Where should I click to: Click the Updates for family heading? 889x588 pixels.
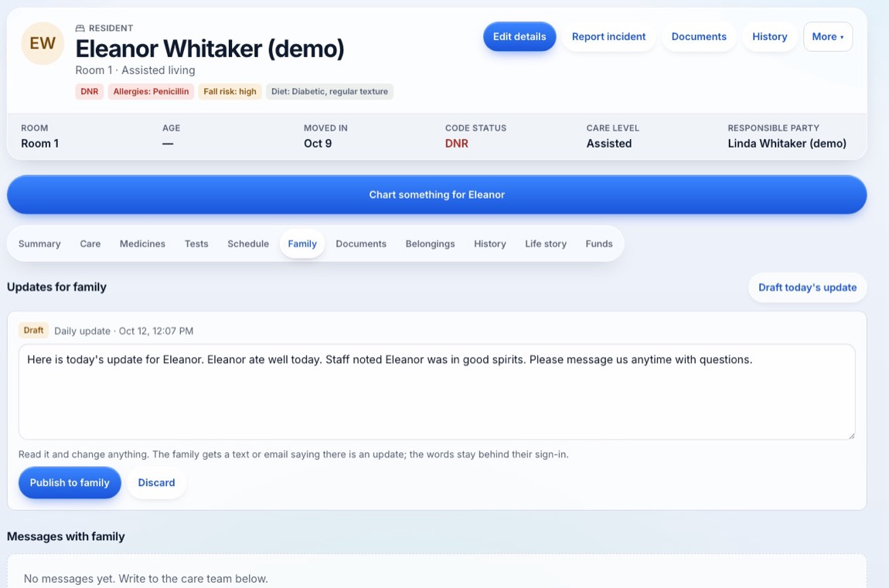(56, 287)
